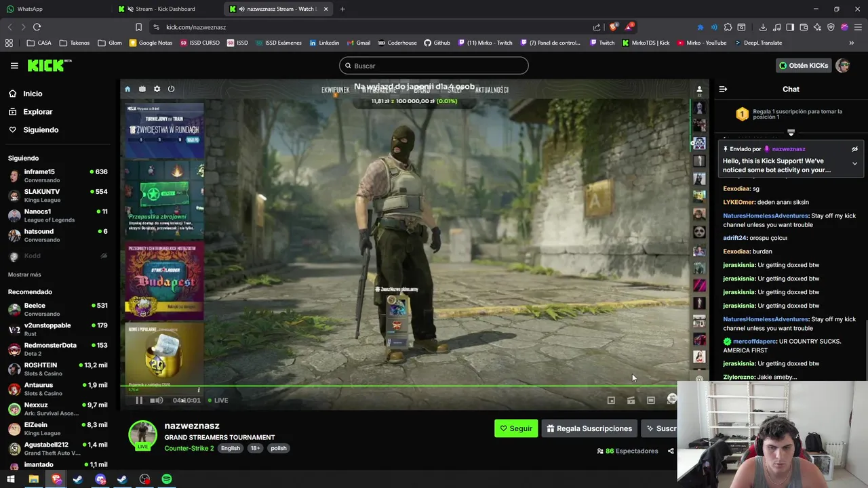
Task: Open Brave VPN shield icon
Action: [831, 27]
